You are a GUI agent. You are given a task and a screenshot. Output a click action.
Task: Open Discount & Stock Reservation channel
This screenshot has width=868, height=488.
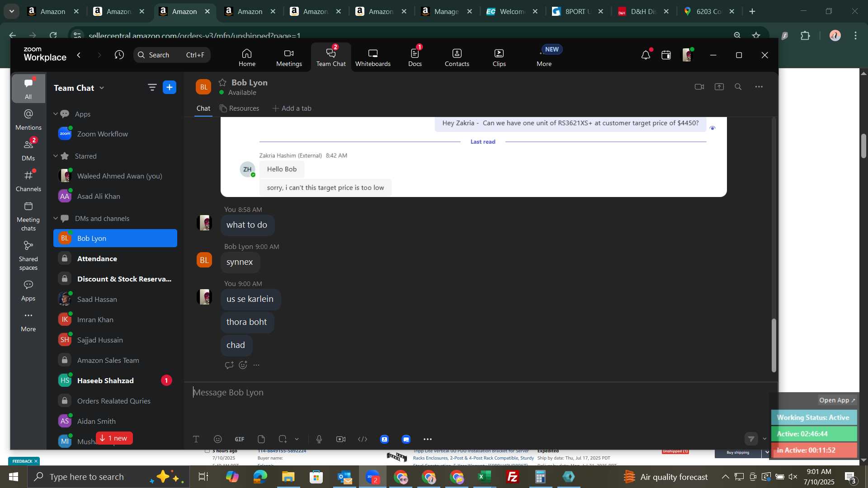115,279
